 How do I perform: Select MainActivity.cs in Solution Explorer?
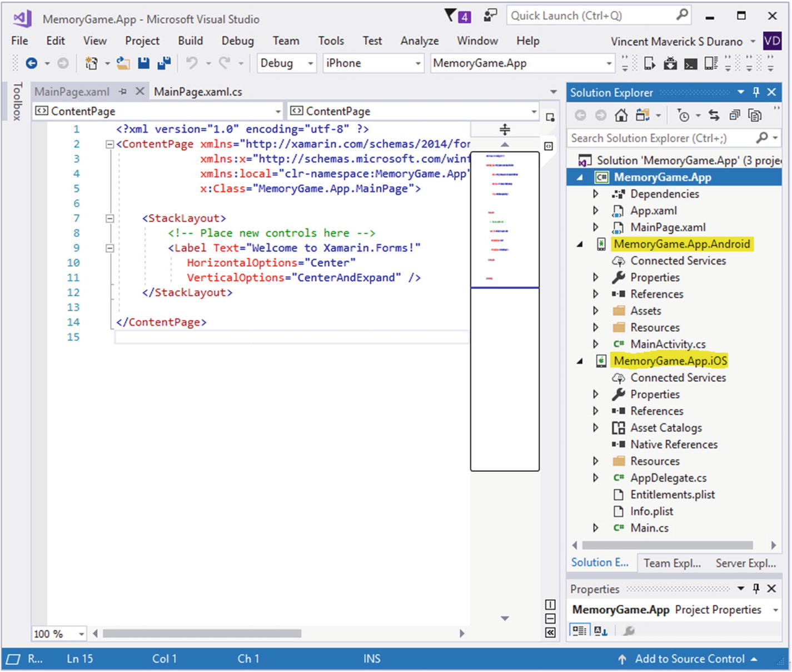coord(668,344)
